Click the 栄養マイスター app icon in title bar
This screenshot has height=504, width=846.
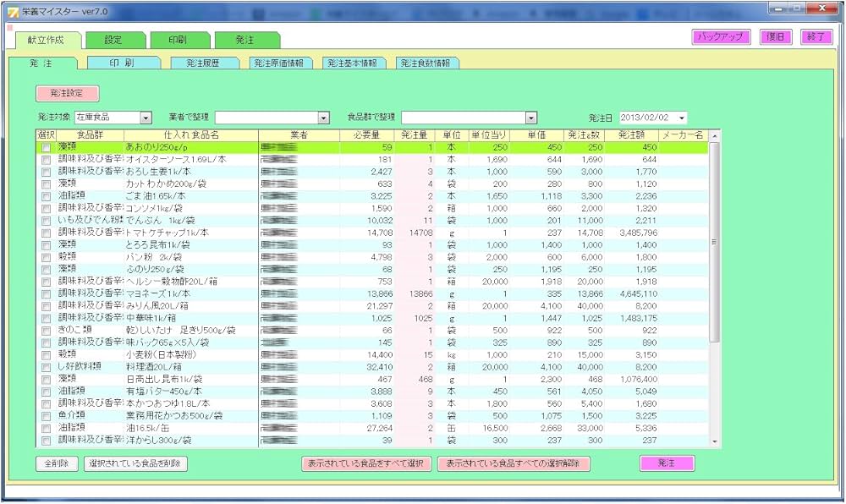point(12,9)
